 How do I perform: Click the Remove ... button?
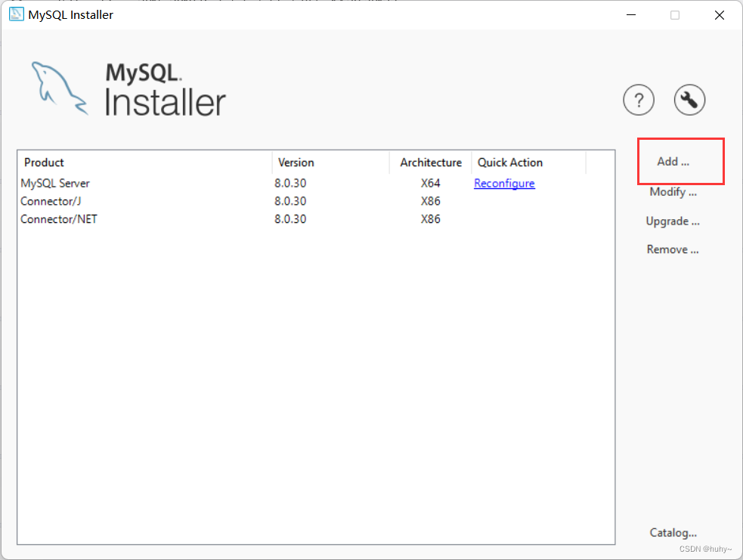(673, 249)
